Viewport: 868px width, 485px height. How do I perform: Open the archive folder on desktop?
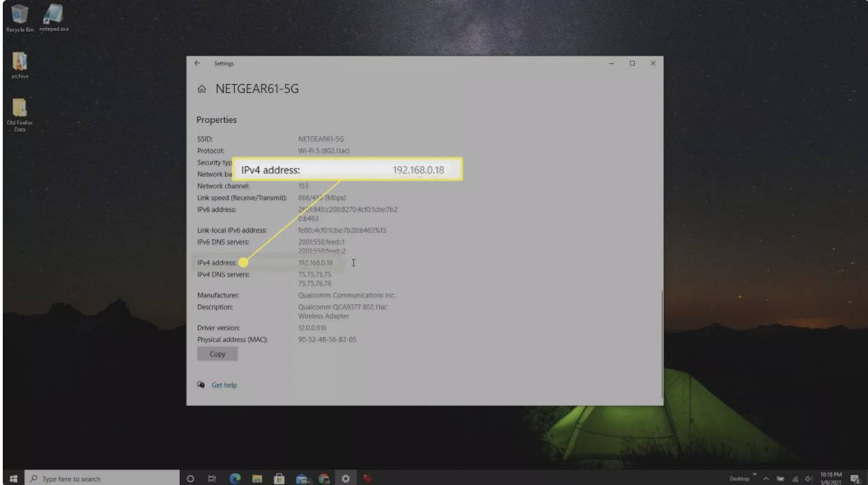point(19,66)
